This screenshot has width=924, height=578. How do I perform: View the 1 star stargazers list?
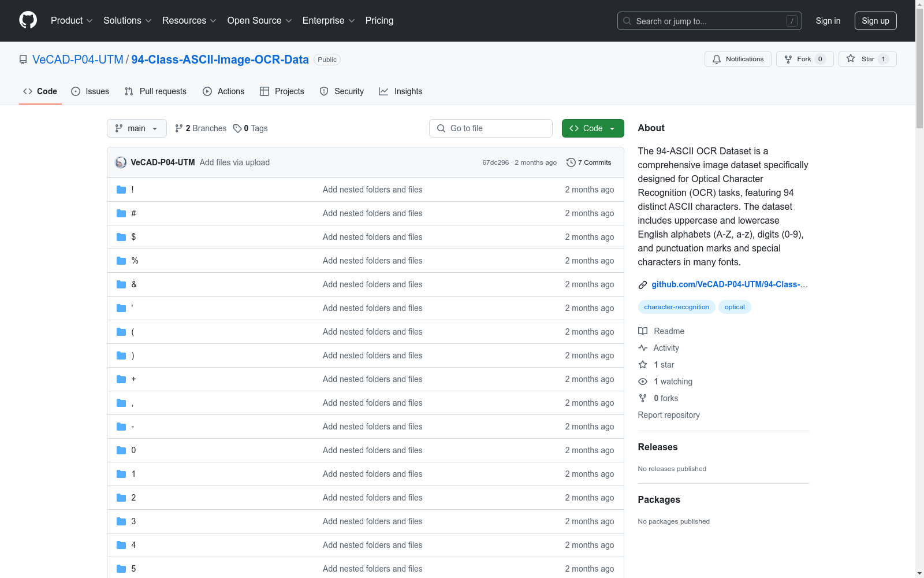click(656, 365)
